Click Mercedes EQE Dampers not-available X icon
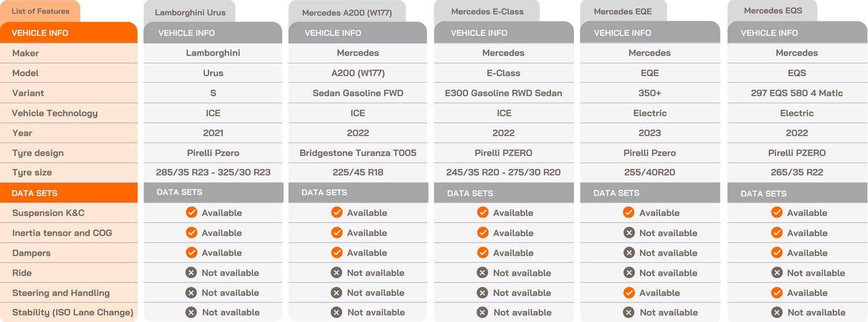This screenshot has width=868, height=322. (x=629, y=253)
